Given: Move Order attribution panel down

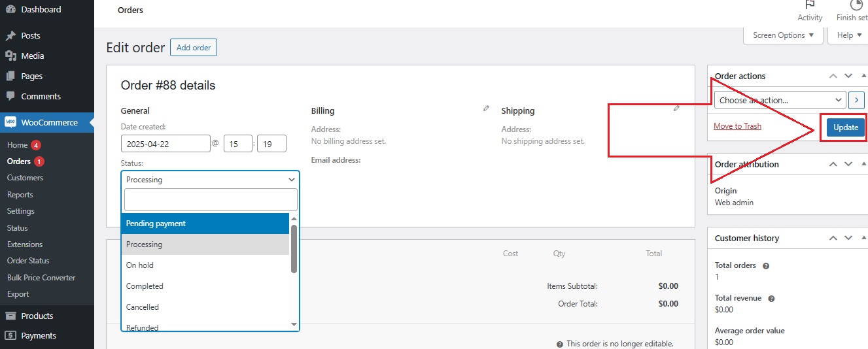Looking at the screenshot, I should point(848,164).
